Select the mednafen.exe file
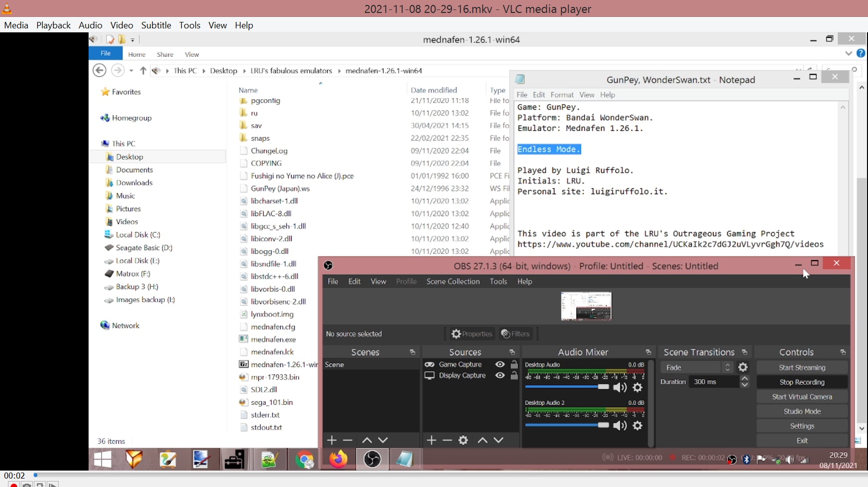The height and width of the screenshot is (487, 868). pos(273,339)
